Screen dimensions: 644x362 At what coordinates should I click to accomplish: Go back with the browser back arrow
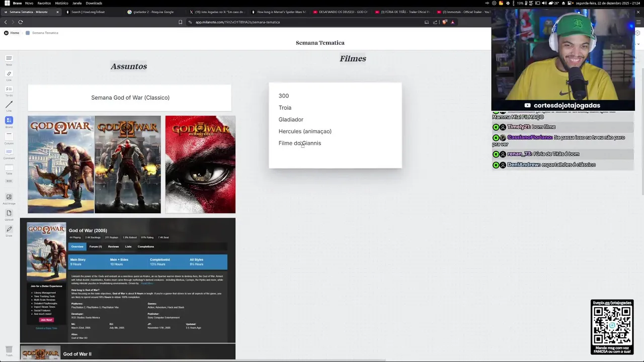click(6, 22)
